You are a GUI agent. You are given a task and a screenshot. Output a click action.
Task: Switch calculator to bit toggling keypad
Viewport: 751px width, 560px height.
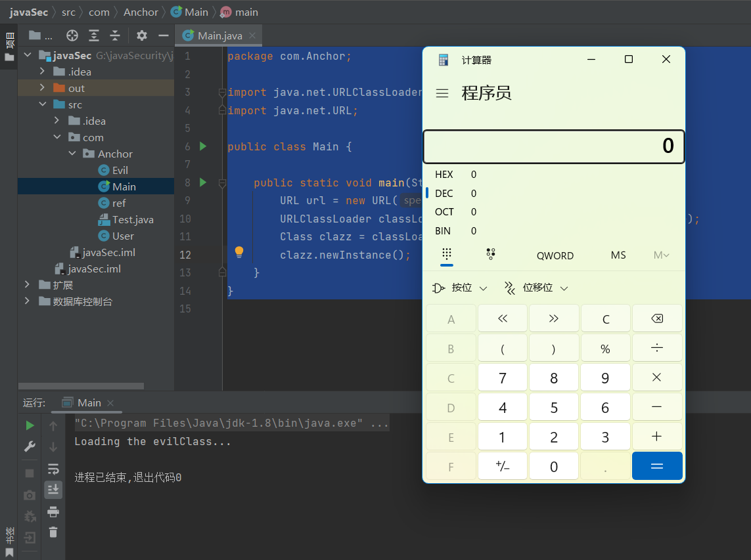click(x=490, y=255)
